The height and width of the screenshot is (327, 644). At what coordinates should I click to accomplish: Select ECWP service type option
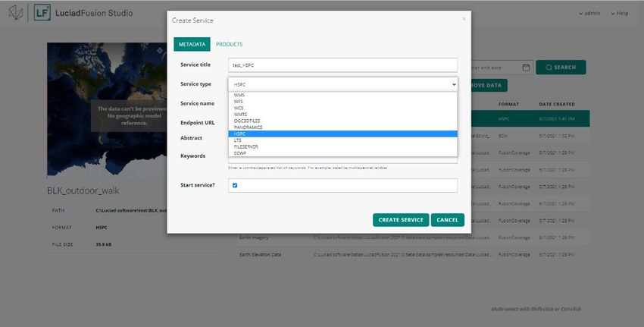(342, 153)
